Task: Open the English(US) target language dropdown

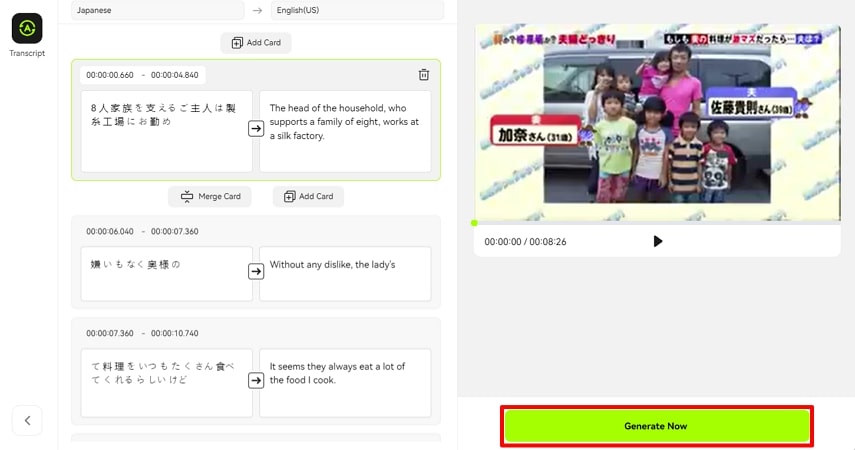Action: 357,10
